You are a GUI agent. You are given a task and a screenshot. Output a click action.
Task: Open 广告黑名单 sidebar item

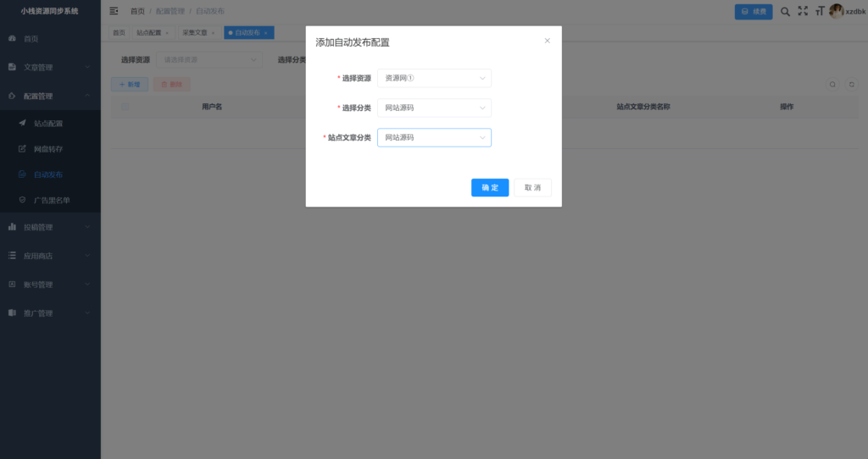(50, 200)
